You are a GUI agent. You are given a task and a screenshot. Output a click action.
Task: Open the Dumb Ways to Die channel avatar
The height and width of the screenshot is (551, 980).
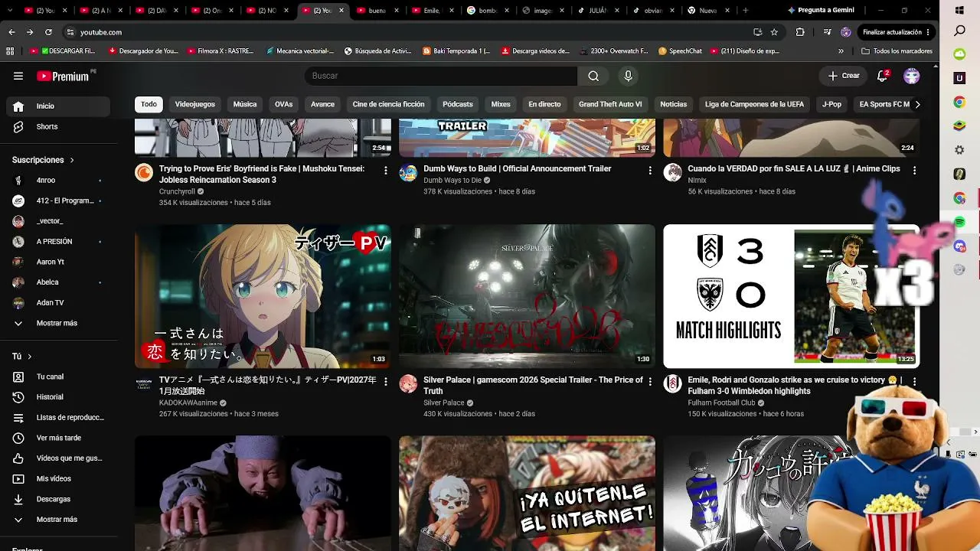coord(408,172)
